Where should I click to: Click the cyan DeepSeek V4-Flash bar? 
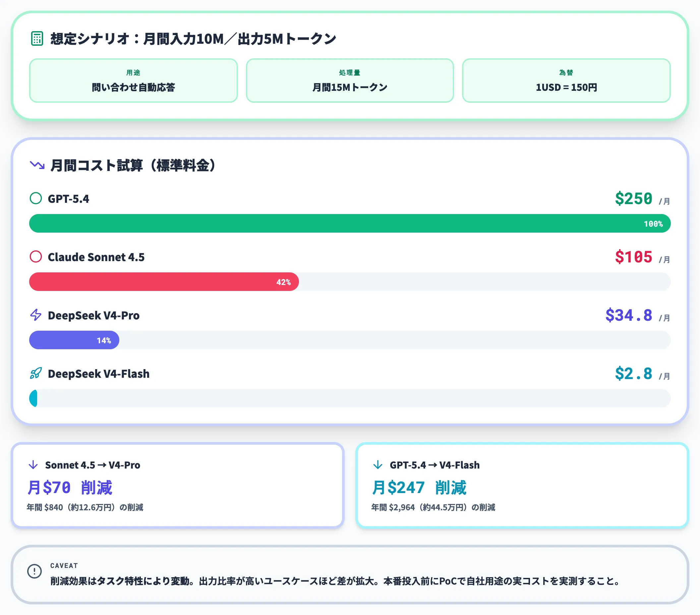coord(33,398)
